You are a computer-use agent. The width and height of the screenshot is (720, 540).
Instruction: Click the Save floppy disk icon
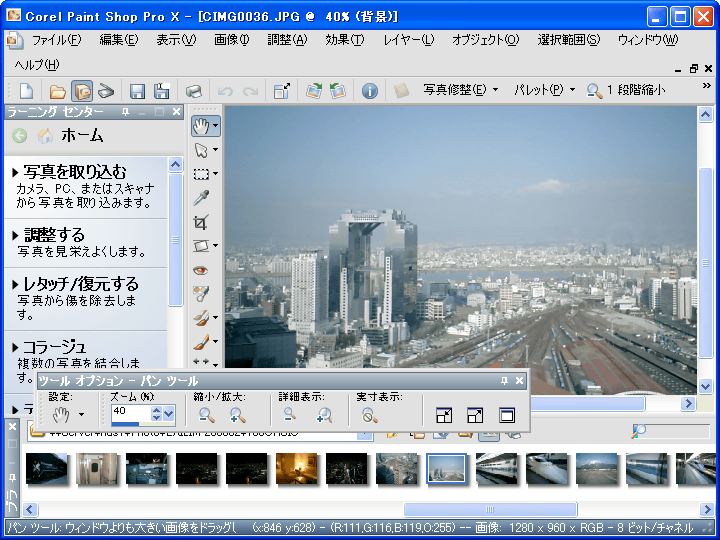(137, 91)
